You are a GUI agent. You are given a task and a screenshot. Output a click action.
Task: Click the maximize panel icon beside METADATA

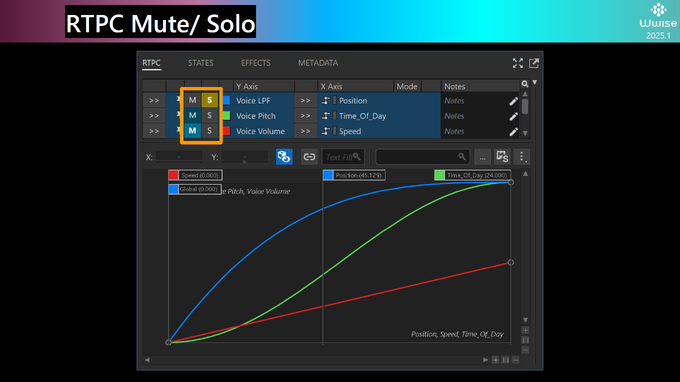click(x=517, y=63)
